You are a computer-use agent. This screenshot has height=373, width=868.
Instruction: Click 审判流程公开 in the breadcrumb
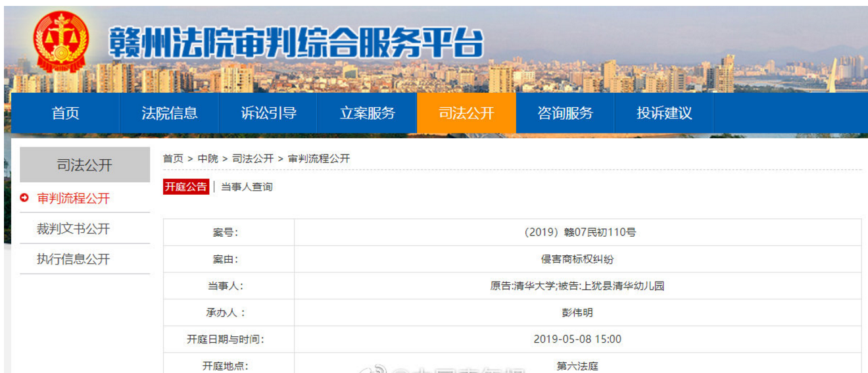tap(319, 159)
